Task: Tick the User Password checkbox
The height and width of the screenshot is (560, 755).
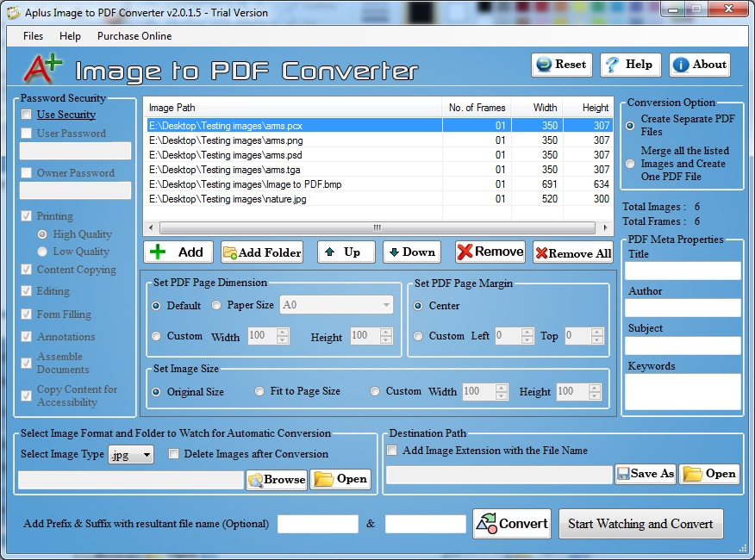Action: (x=27, y=134)
